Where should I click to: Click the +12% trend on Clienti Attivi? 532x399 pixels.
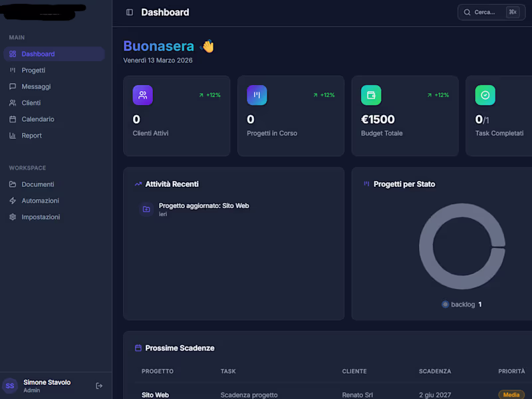pos(210,95)
